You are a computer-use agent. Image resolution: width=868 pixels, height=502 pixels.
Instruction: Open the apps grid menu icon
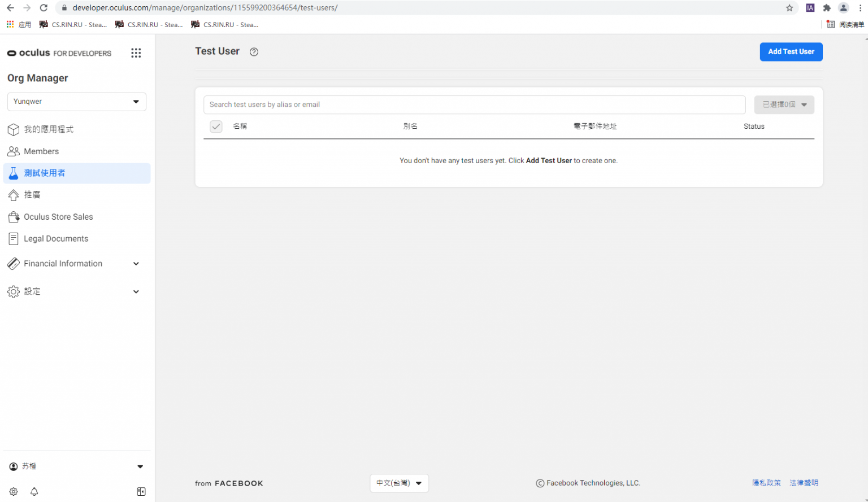click(136, 53)
